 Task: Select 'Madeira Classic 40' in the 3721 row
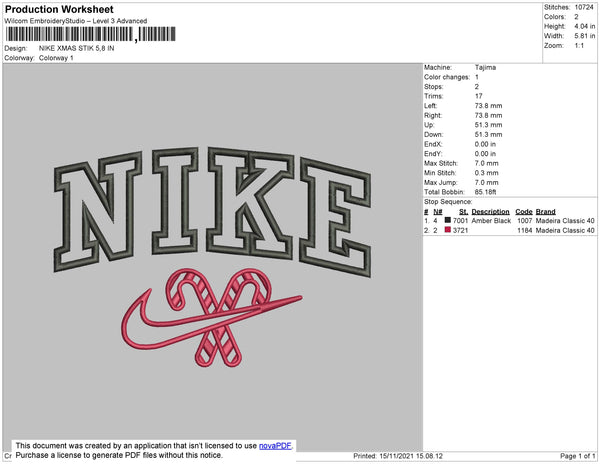click(x=565, y=230)
